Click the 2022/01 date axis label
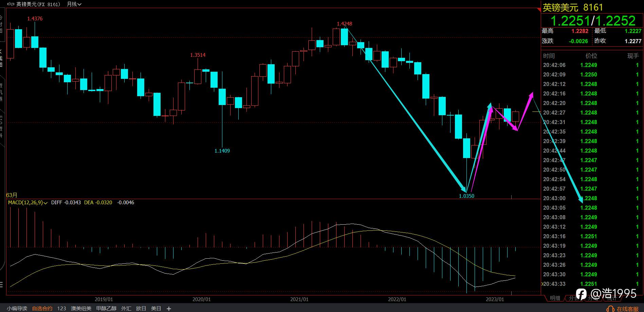Screen dimensions: 644x312 397,299
